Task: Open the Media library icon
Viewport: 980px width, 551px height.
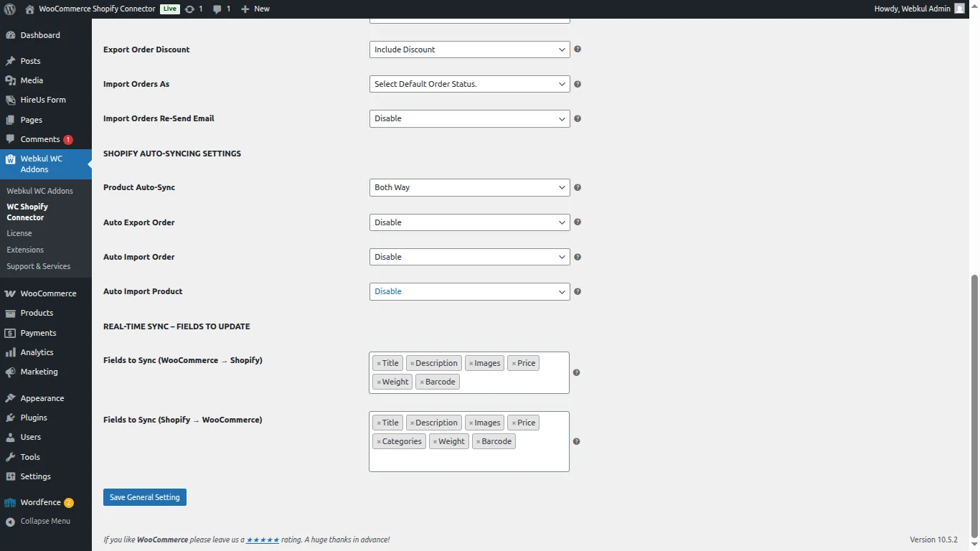Action: pyautogui.click(x=11, y=80)
